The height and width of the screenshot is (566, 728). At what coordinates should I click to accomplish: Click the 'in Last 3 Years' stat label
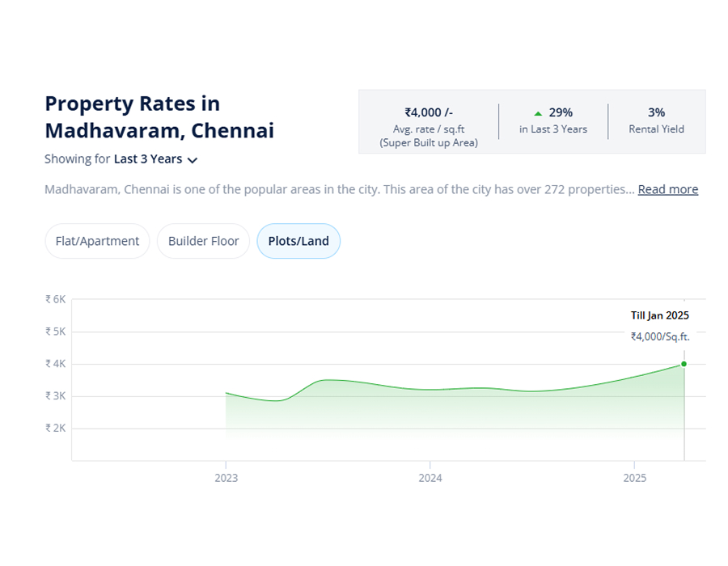[553, 129]
